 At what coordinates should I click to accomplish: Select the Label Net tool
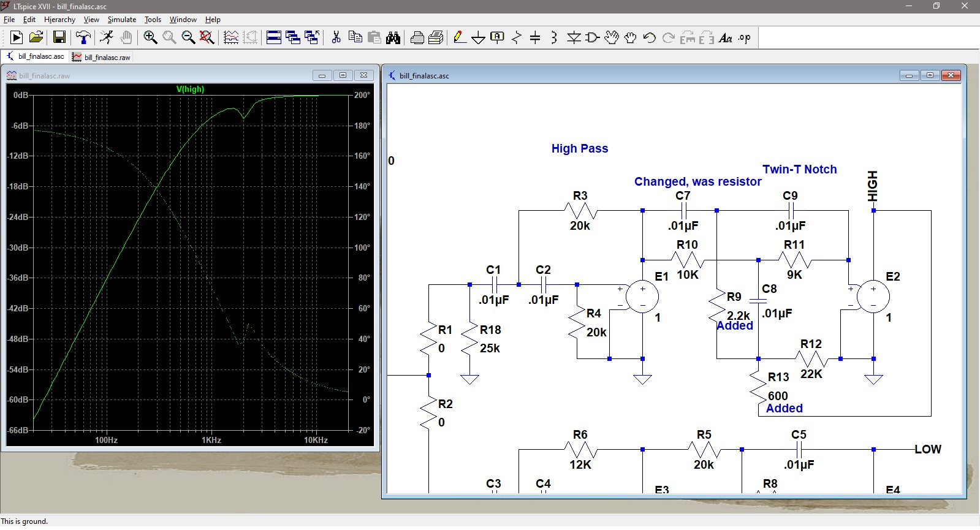click(498, 38)
